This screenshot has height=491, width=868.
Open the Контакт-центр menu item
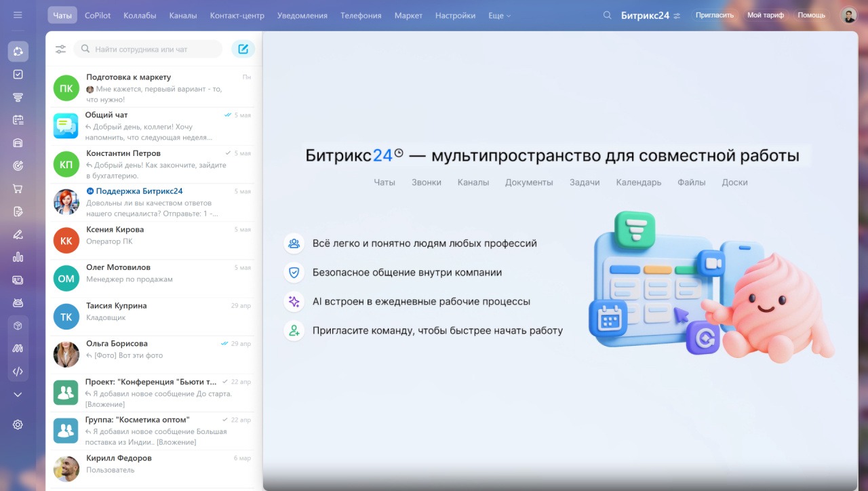point(237,15)
